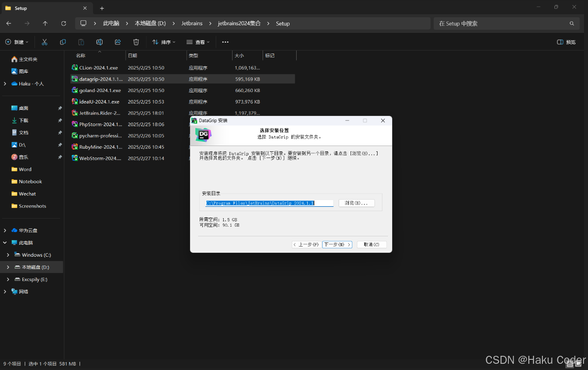Click the Rename icon in toolbar
This screenshot has width=588, height=370.
(x=99, y=42)
